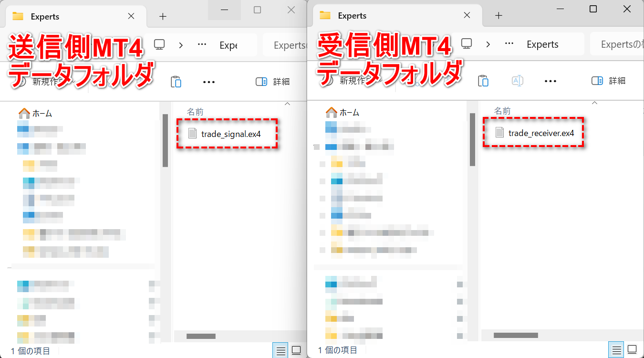Maximize the right Explorer window

(x=593, y=9)
